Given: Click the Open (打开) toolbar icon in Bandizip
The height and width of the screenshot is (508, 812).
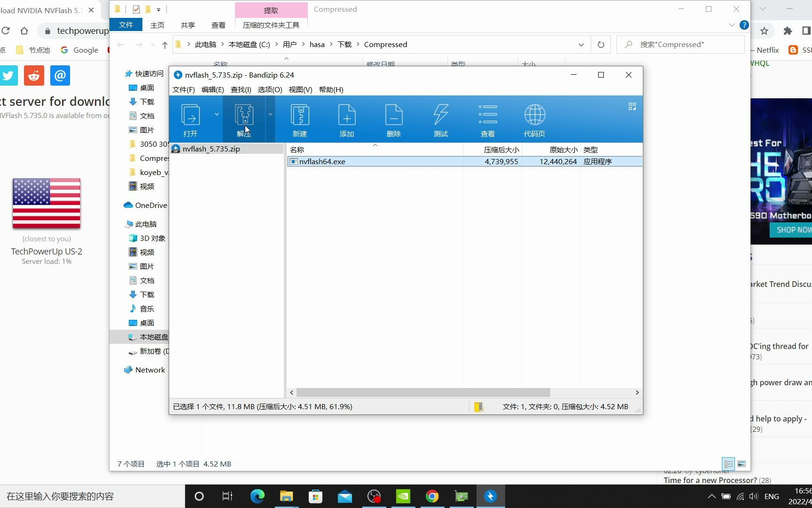Looking at the screenshot, I should click(x=190, y=120).
